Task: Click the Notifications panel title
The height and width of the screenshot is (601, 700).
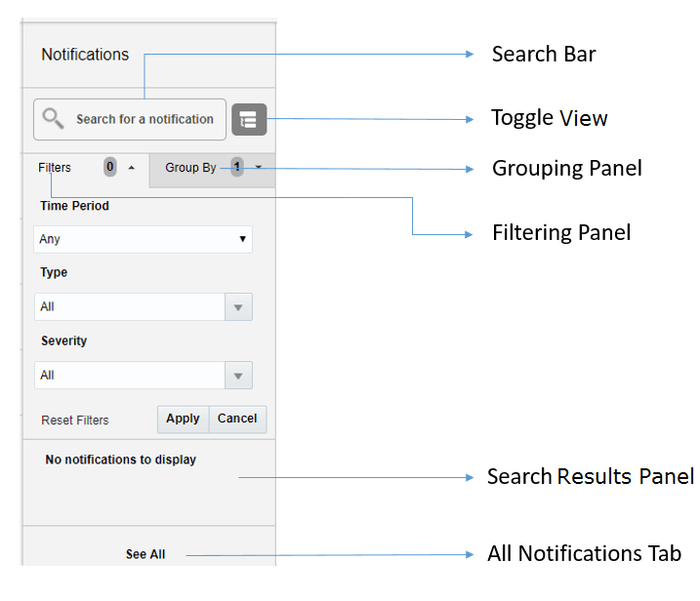Action: tap(85, 55)
